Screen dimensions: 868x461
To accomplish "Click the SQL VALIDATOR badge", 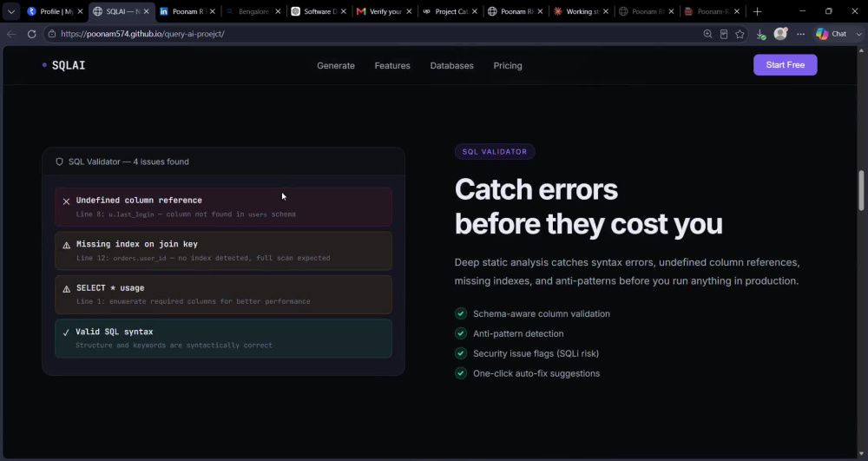I will coord(495,152).
